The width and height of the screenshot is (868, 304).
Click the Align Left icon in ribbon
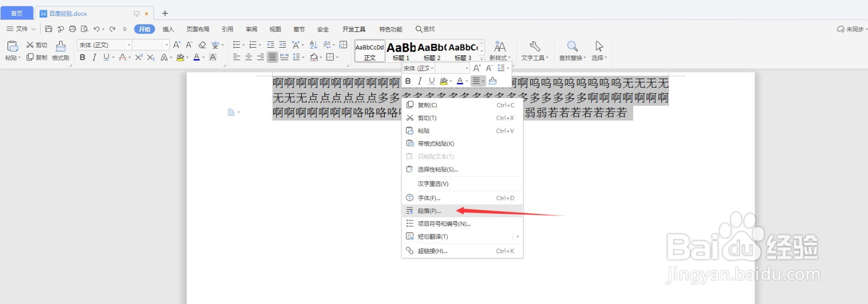[237, 57]
